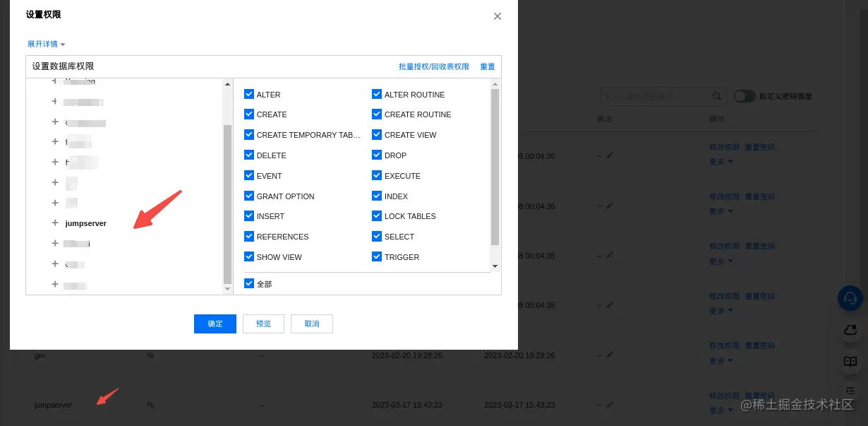Toggle the INDEX permission checkbox

(x=377, y=196)
